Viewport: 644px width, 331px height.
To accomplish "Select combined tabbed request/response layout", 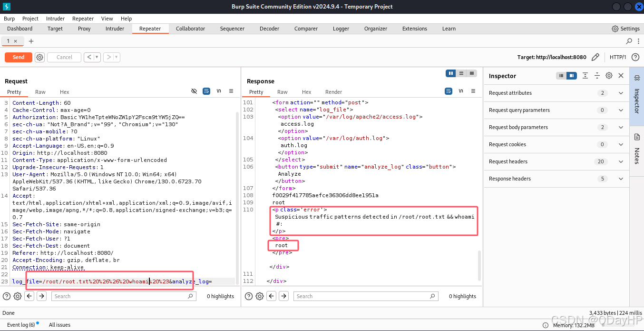I will tap(472, 73).
